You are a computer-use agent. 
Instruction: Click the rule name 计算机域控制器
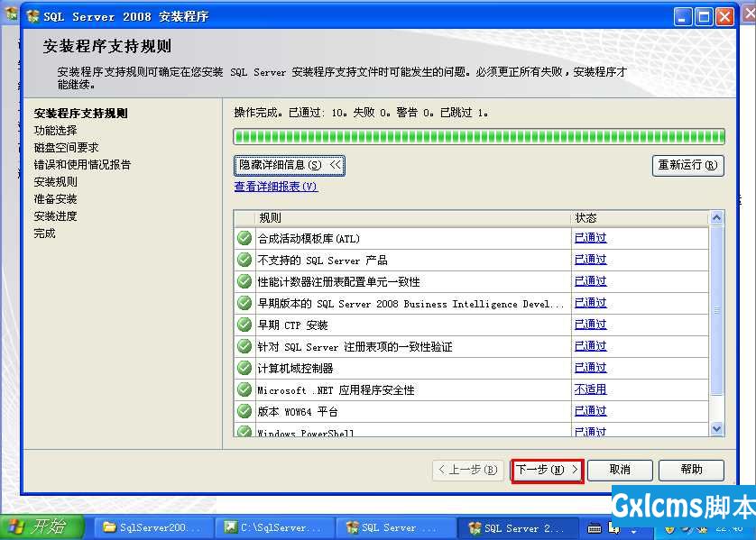295,369
